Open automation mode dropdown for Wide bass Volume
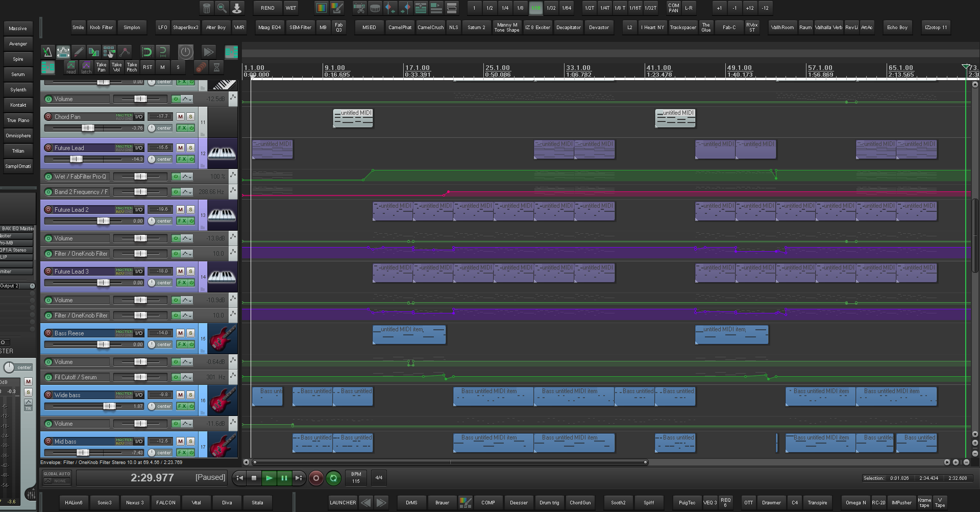This screenshot has height=512, width=980. [x=187, y=424]
